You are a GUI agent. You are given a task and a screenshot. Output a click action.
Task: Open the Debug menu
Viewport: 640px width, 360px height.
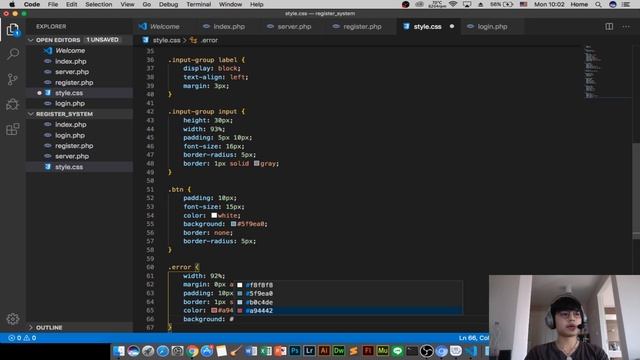pyautogui.click(x=168, y=4)
